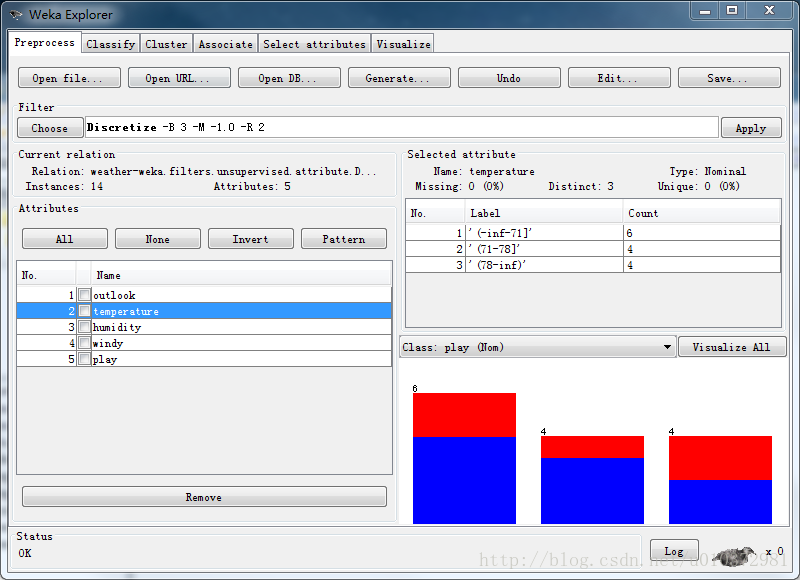Select the outlook attribute row

204,295
